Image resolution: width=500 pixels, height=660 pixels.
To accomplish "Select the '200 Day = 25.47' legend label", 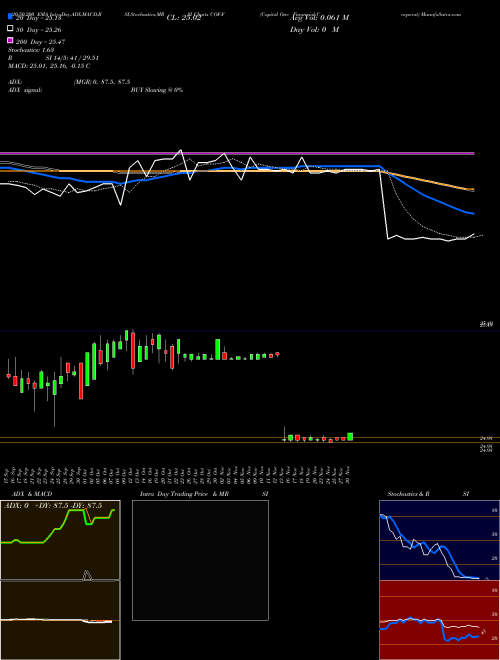I will (x=40, y=42).
